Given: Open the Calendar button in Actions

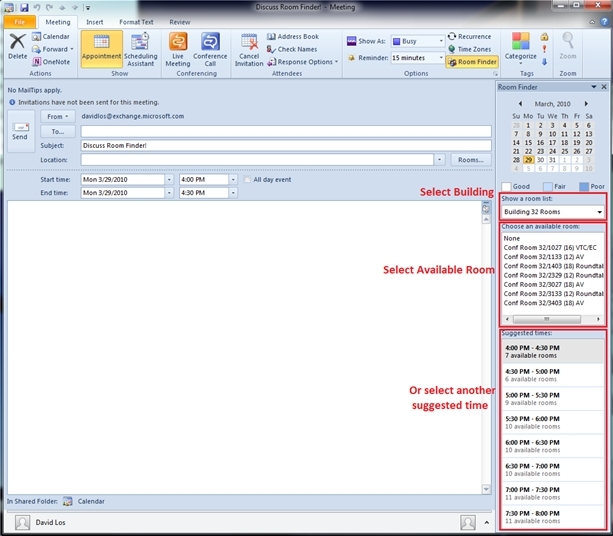Looking at the screenshot, I should [51, 36].
